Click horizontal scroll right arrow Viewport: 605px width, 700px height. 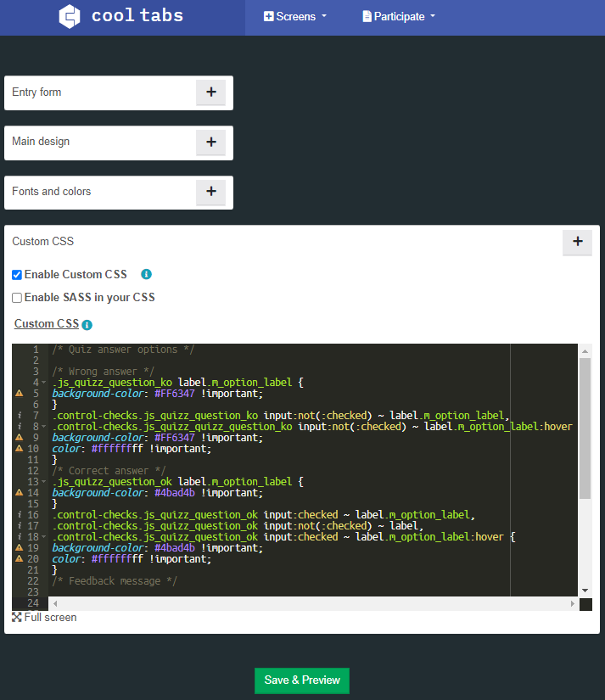(573, 603)
